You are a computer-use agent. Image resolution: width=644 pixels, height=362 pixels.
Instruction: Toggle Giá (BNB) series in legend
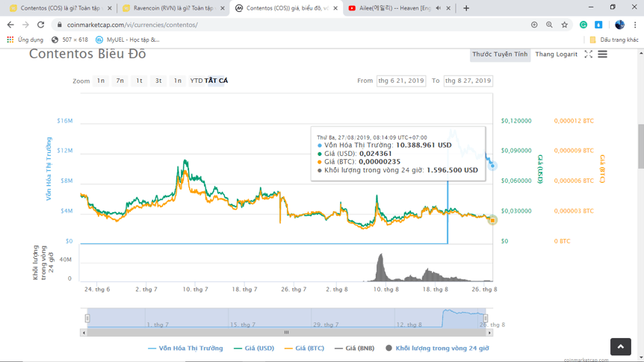coord(354,348)
